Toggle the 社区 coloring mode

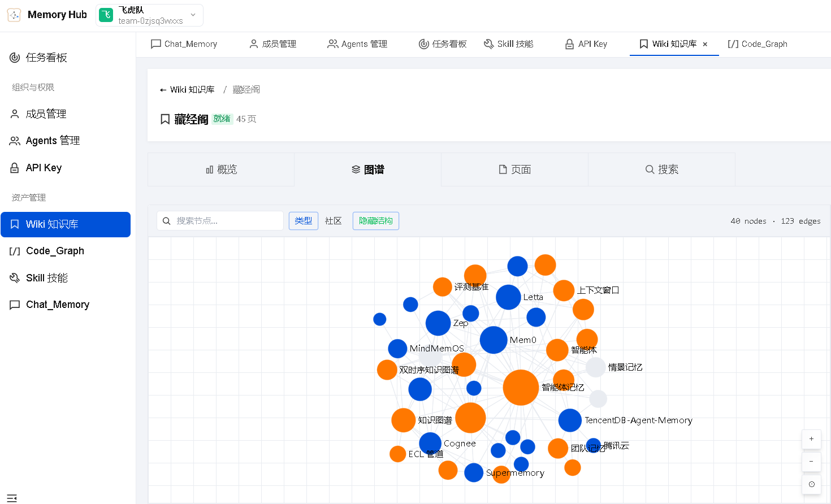tap(334, 221)
